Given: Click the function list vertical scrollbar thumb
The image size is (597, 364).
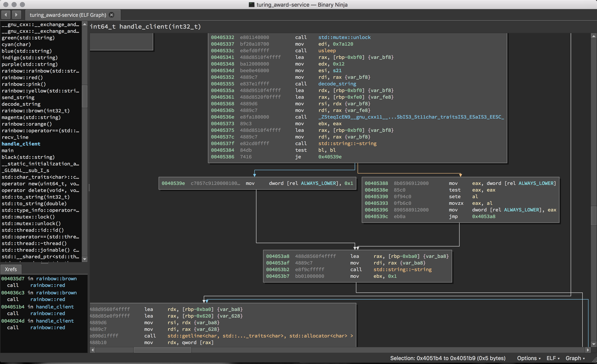Looking at the screenshot, I should [x=85, y=96].
